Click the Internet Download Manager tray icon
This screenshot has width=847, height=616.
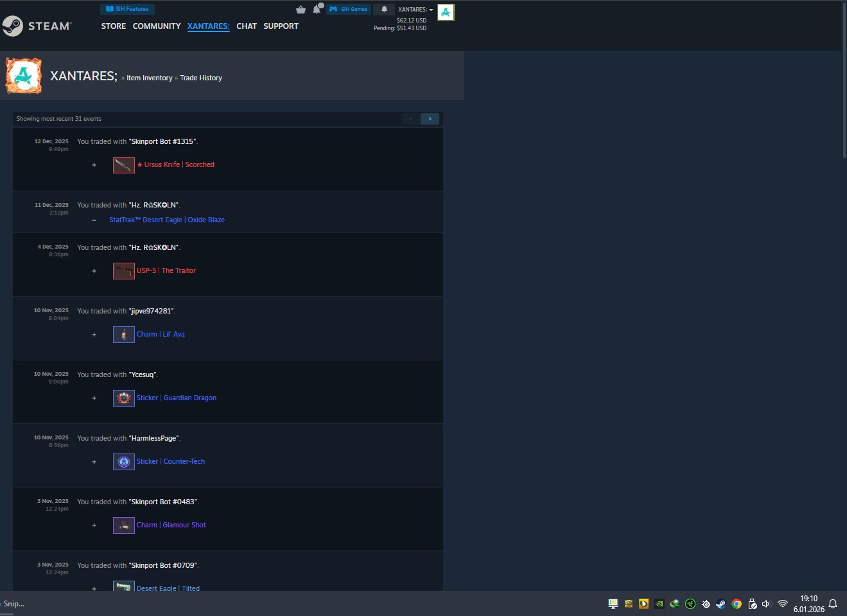pyautogui.click(x=674, y=604)
